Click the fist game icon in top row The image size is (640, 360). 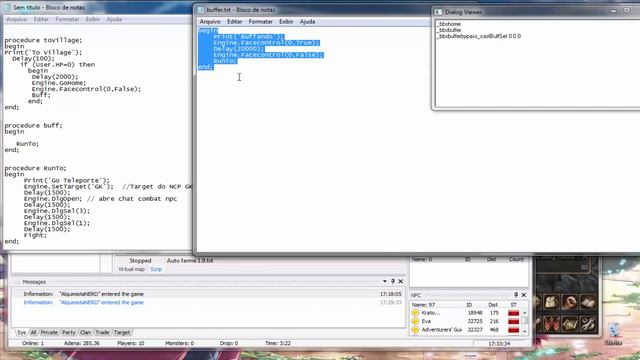pyautogui.click(x=569, y=302)
